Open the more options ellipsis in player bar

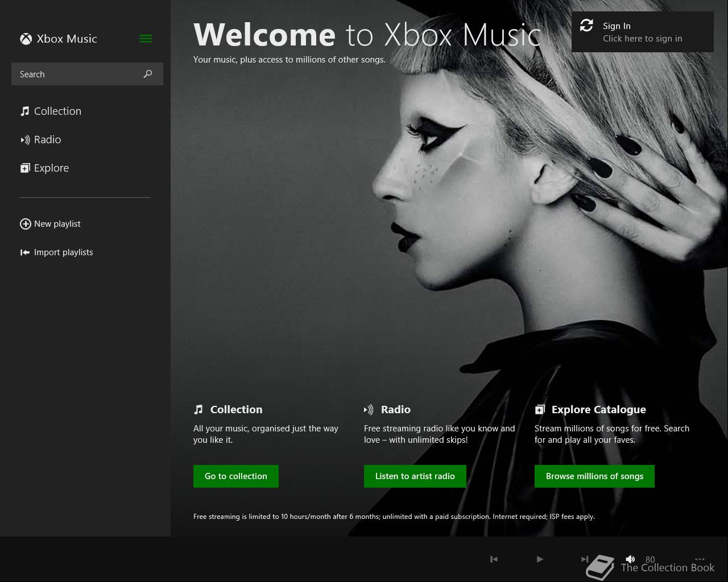700,559
